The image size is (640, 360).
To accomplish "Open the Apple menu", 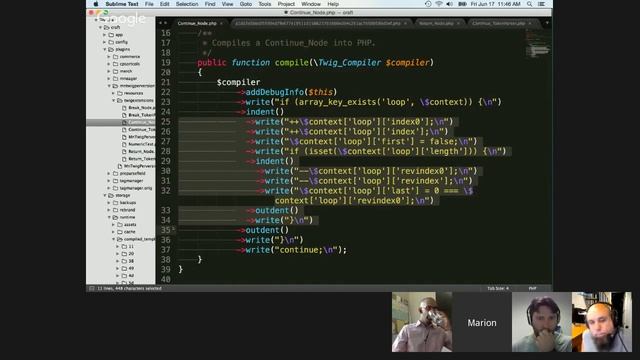I will click(x=96, y=4).
